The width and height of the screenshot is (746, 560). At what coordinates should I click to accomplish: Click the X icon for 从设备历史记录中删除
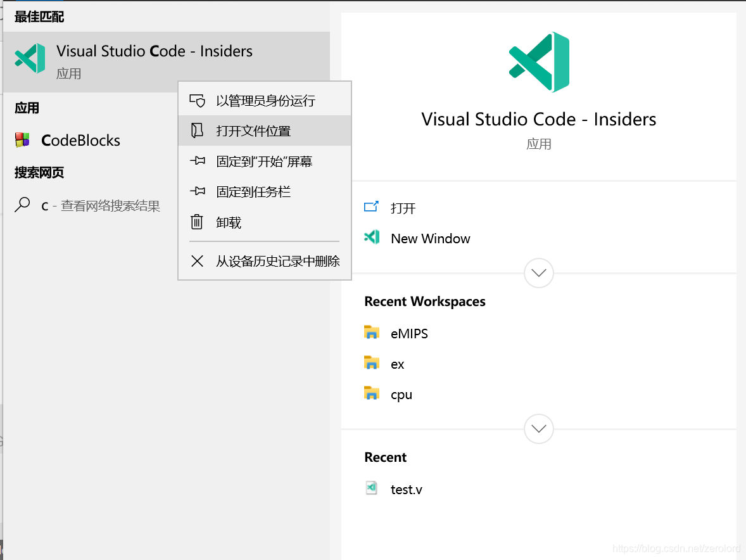pos(197,261)
